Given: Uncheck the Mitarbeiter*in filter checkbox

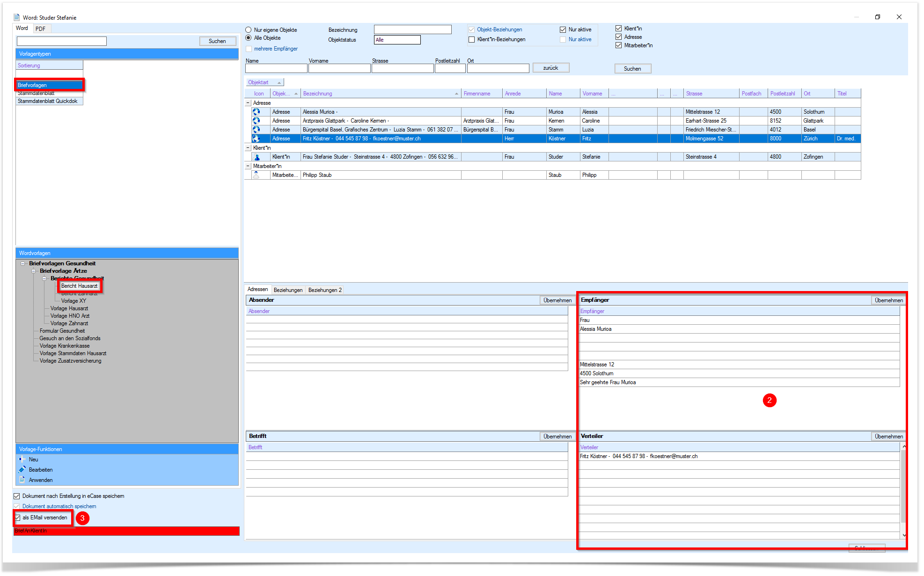Looking at the screenshot, I should coord(619,45).
